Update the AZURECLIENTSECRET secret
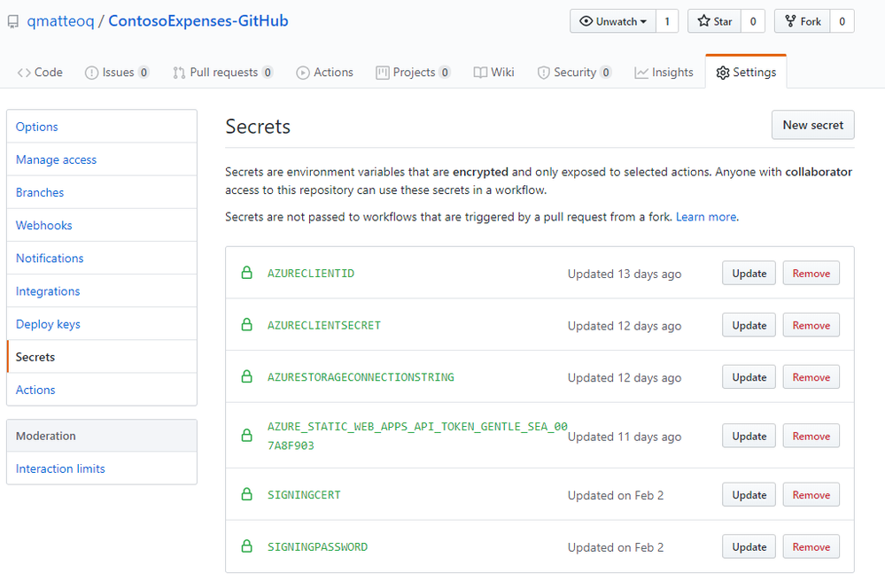 click(749, 325)
